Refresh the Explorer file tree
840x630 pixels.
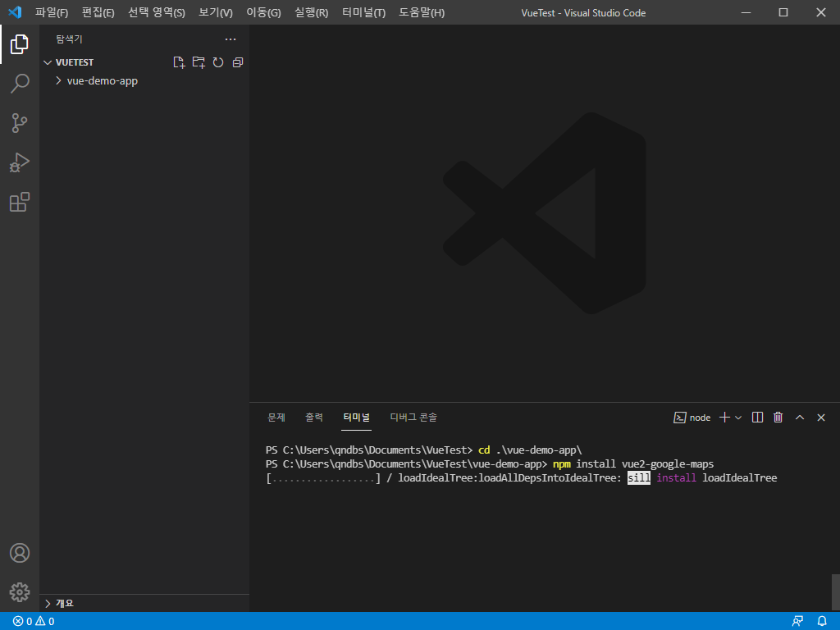(x=218, y=62)
